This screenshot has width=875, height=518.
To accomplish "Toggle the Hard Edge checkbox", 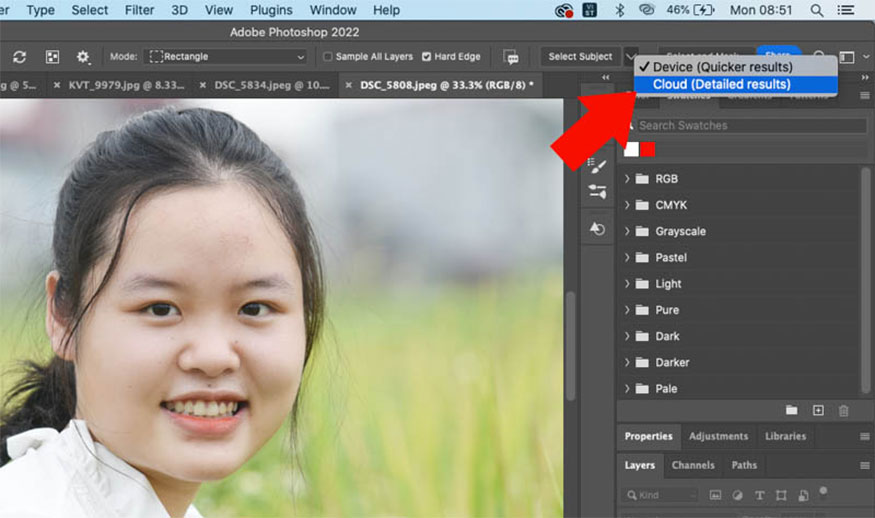I will click(x=426, y=56).
